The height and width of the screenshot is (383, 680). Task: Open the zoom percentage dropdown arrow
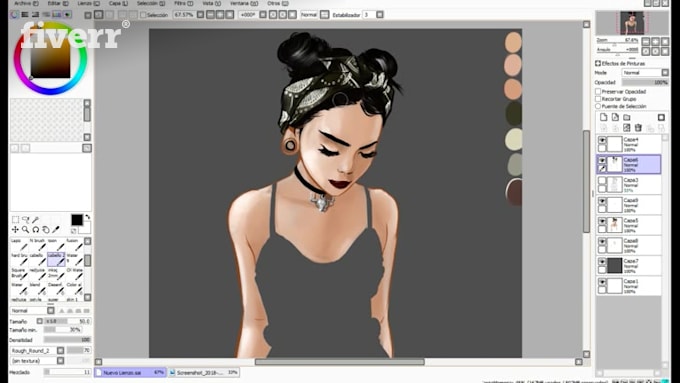click(200, 15)
